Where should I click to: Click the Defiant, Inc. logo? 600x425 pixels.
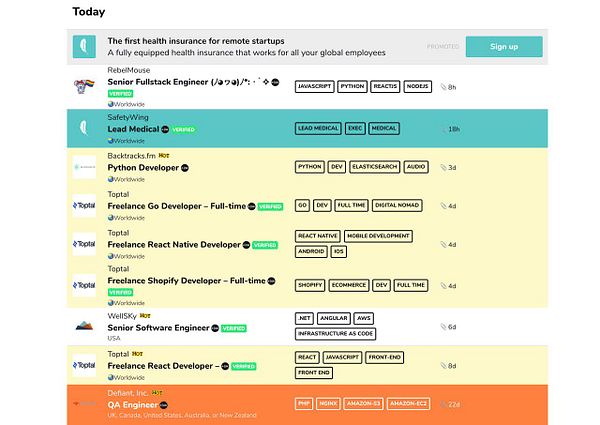(84, 403)
